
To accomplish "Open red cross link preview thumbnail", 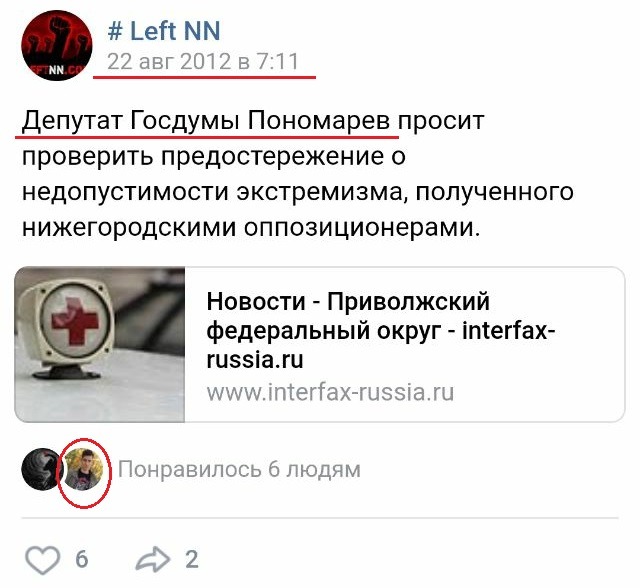I will click(x=100, y=344).
